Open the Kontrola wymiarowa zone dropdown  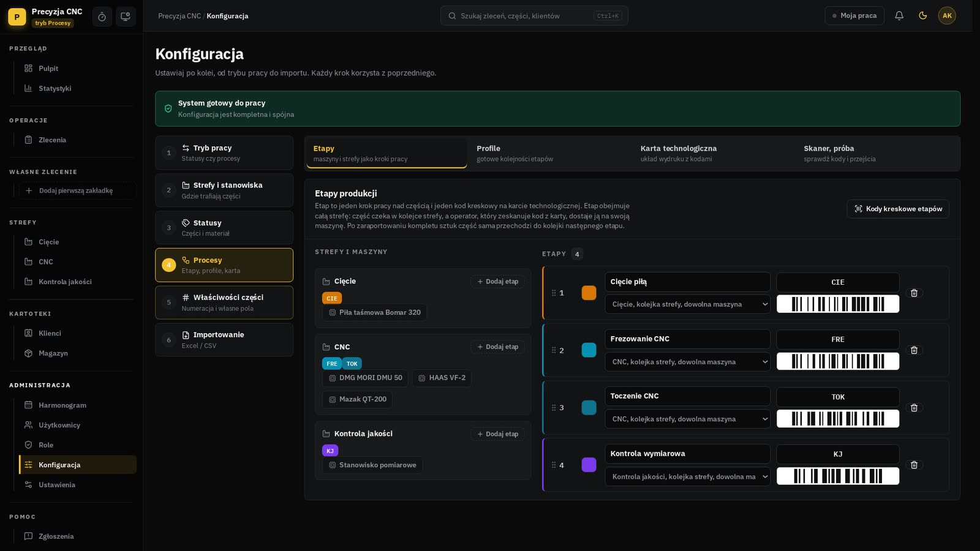(x=687, y=477)
